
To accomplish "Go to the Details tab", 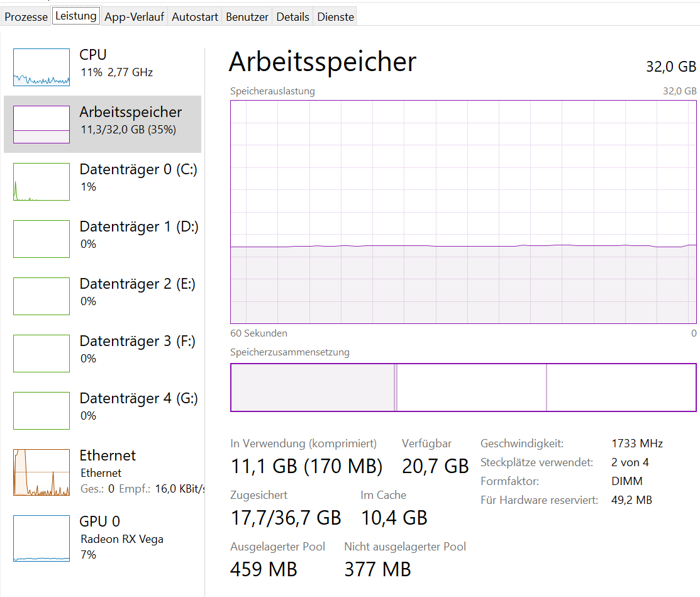I will [x=293, y=17].
